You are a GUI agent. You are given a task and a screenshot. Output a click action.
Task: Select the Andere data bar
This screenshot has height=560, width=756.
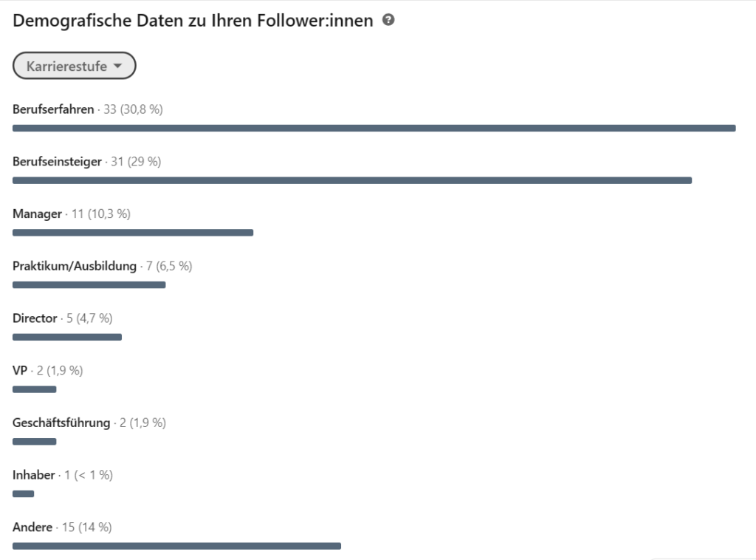coord(176,546)
